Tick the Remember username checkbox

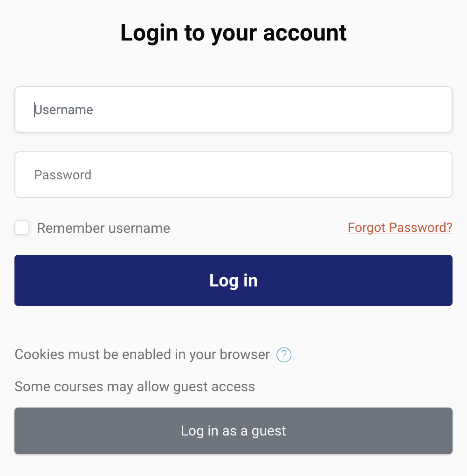pyautogui.click(x=22, y=228)
